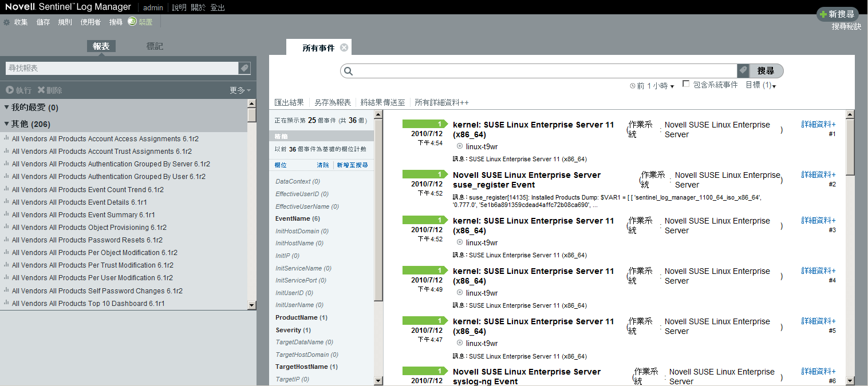
Task: Toggle 包含系統事件 checkbox
Action: click(x=686, y=84)
